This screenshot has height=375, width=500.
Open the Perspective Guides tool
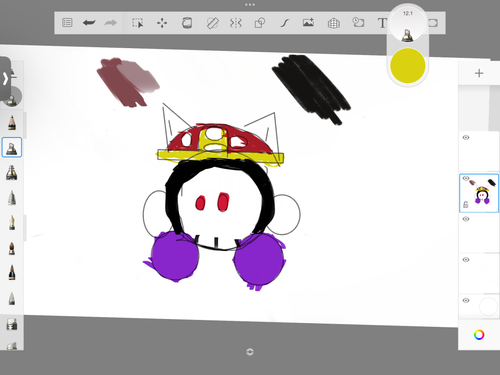(333, 23)
